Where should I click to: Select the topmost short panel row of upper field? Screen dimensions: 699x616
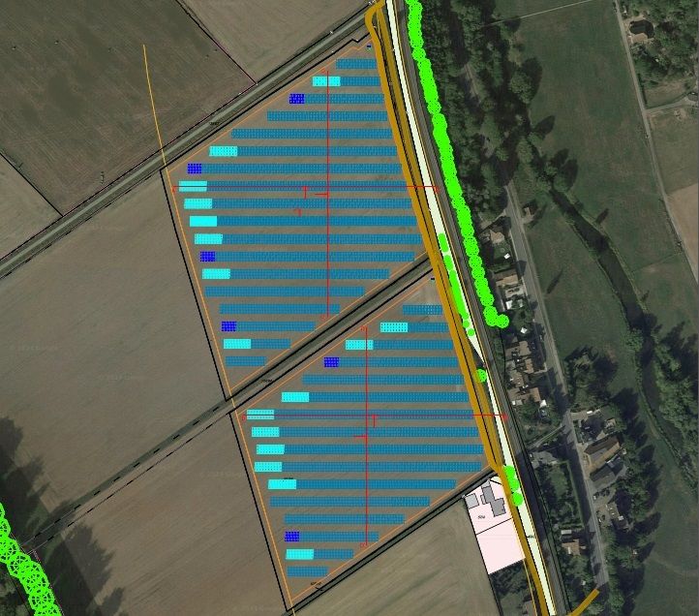356,64
